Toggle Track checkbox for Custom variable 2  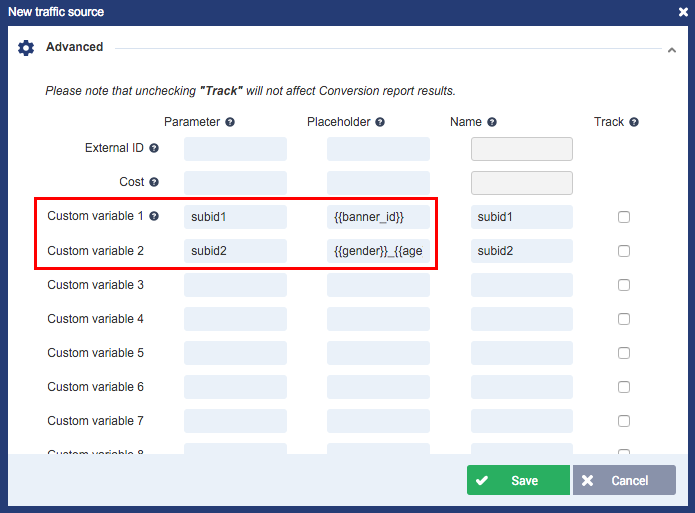(624, 251)
